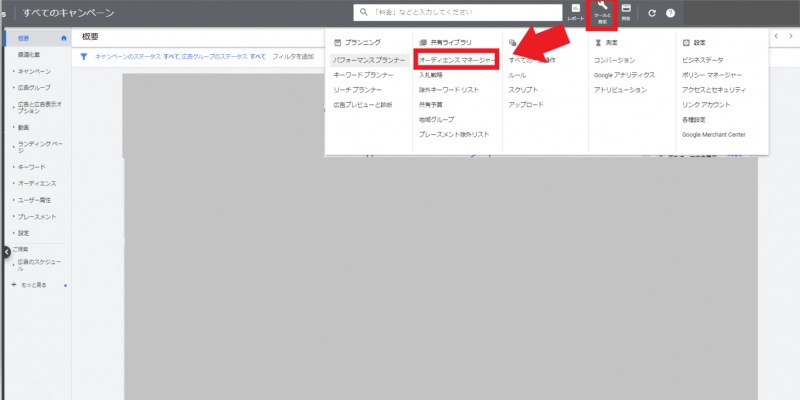The height and width of the screenshot is (400, 800).
Task: Select パフォーマンス プランナー menu item
Action: [x=369, y=60]
